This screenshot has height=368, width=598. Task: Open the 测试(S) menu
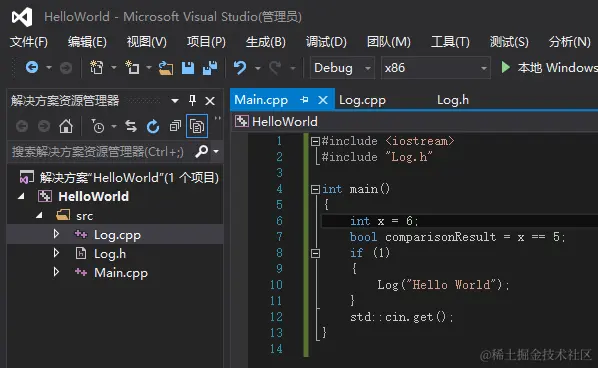coord(509,42)
